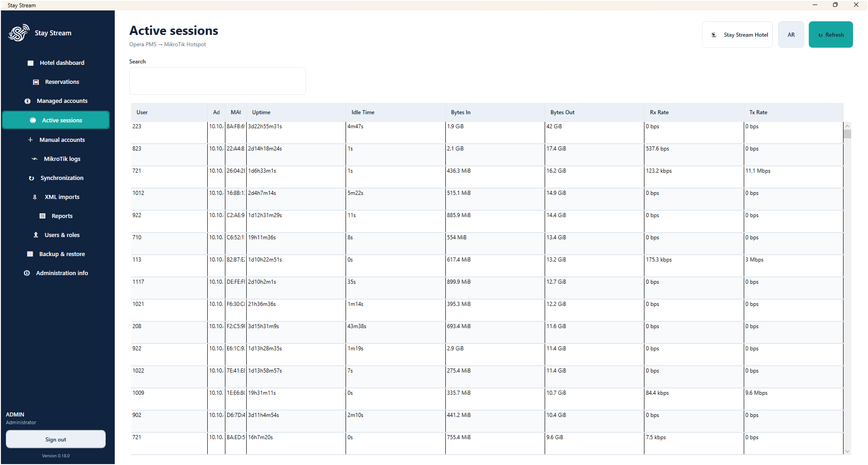
Task: Click the Synchronization arrows icon
Action: pyautogui.click(x=31, y=178)
